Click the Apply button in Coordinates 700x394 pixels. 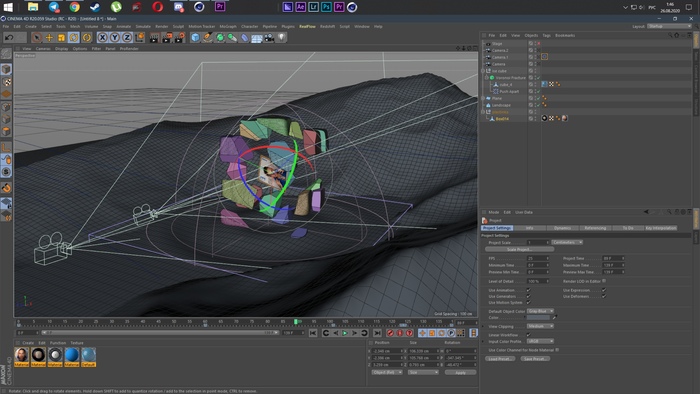click(460, 372)
